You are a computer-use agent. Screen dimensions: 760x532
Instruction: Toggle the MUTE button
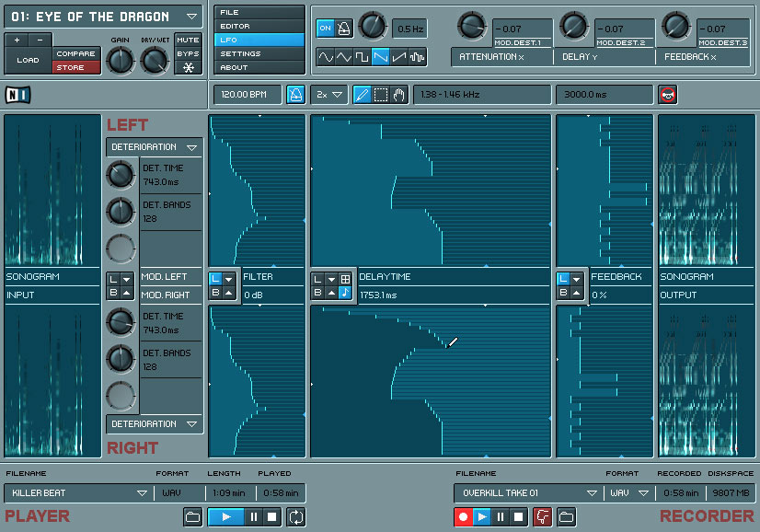188,40
